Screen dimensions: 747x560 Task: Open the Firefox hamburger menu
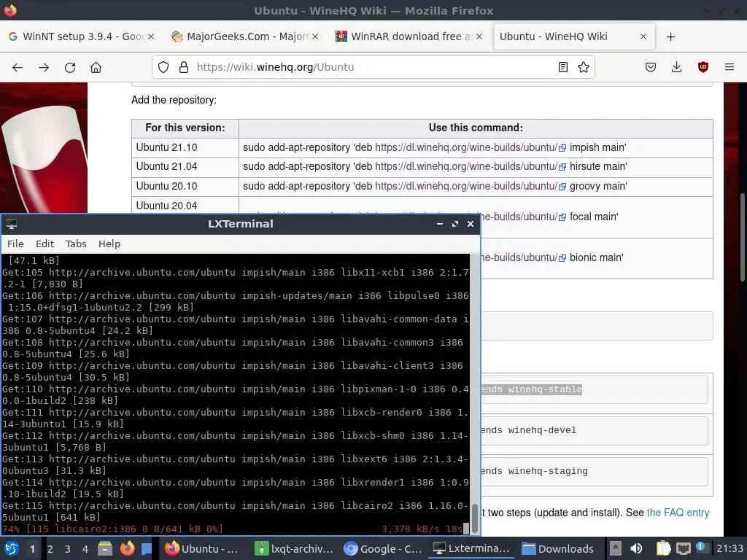tap(729, 67)
